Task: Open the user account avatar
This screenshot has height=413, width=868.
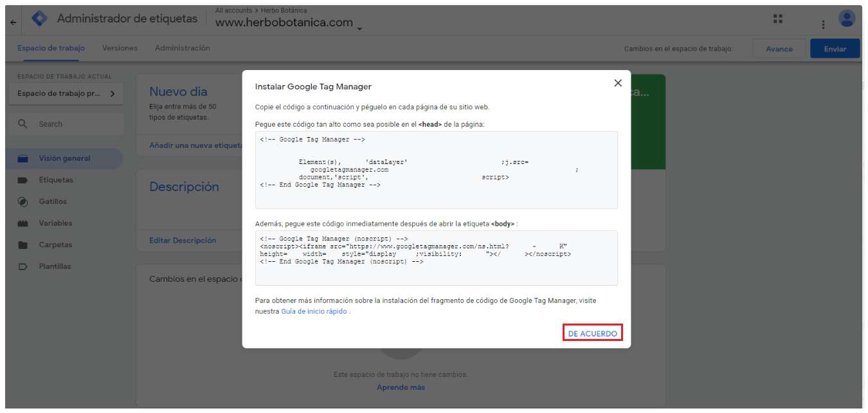Action: 847,18
